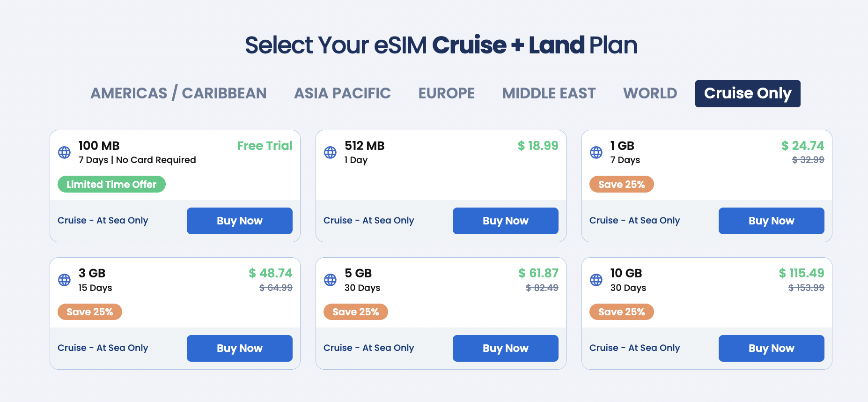Buy Now on the Free Trial plan

(239, 221)
